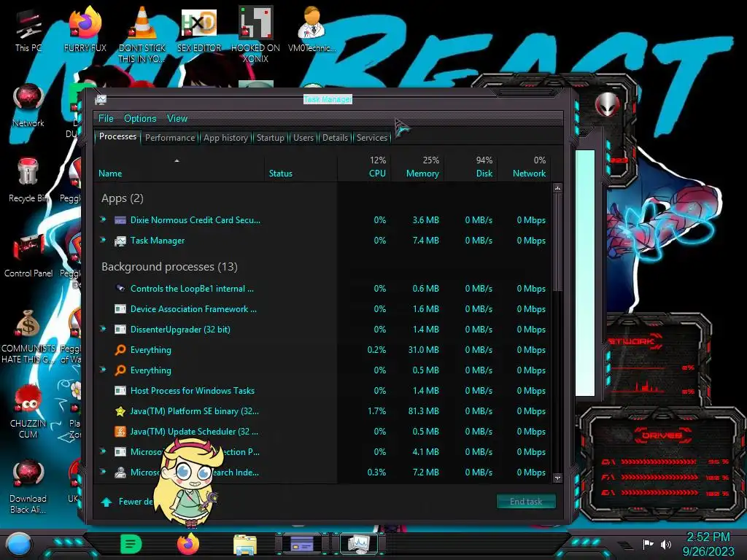This screenshot has height=560, width=747.
Task: Open the COMMUNISTS HATE THIS money bag icon
Action: pyautogui.click(x=28, y=337)
